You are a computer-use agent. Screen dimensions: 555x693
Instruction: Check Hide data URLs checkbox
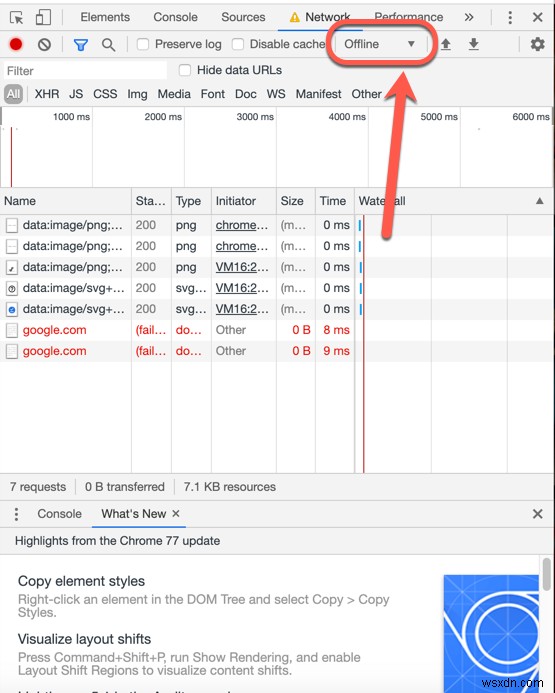185,70
